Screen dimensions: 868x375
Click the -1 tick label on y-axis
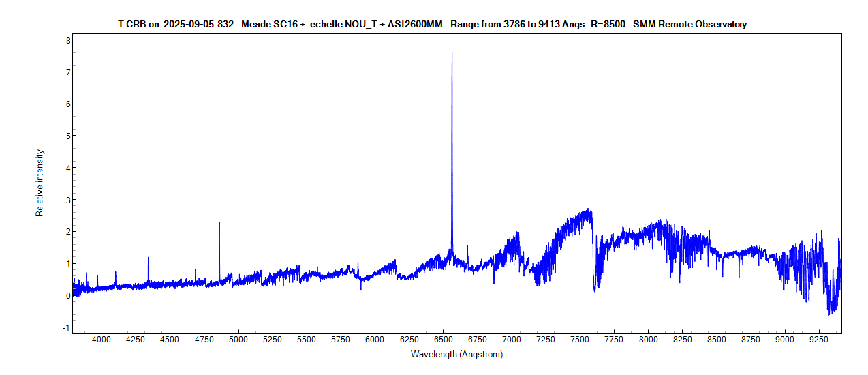coord(66,327)
